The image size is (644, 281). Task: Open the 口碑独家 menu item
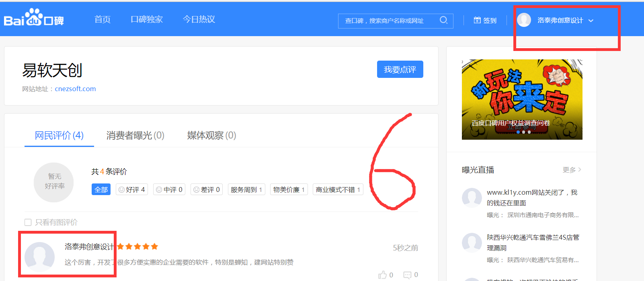[x=147, y=19]
